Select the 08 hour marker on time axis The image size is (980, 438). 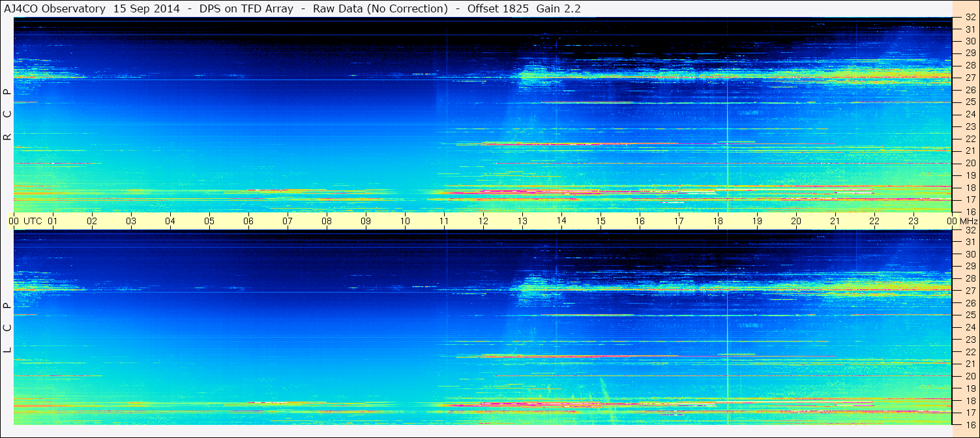pyautogui.click(x=327, y=221)
